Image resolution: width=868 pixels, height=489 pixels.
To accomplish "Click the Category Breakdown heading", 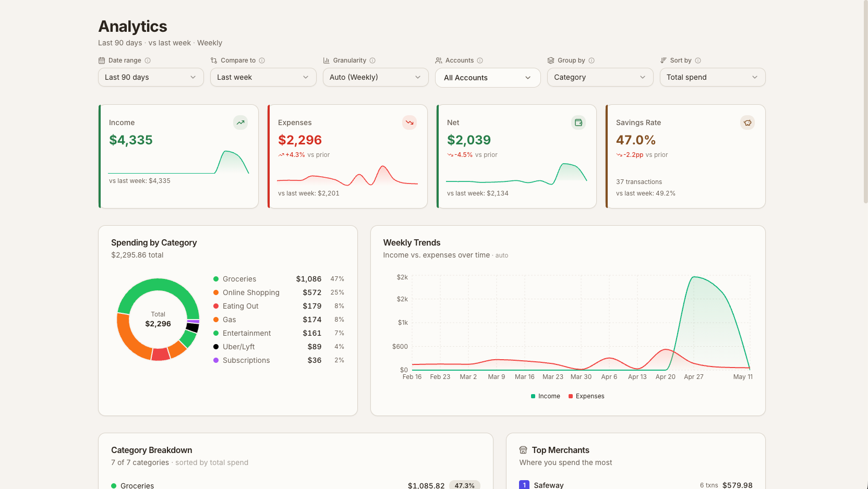I will pyautogui.click(x=151, y=450).
